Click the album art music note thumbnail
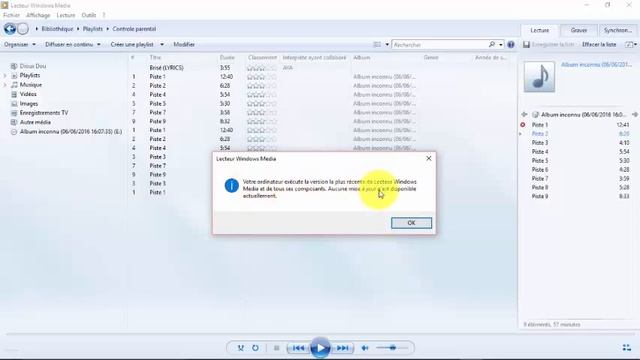640x360 pixels. click(539, 77)
